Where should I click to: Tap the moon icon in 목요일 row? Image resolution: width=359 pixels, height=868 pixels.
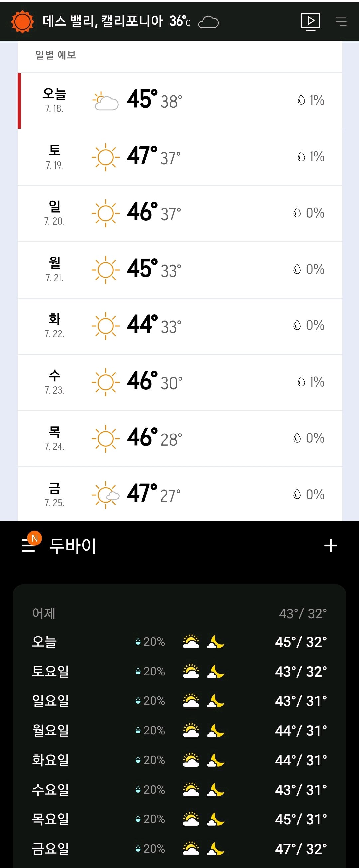216,819
